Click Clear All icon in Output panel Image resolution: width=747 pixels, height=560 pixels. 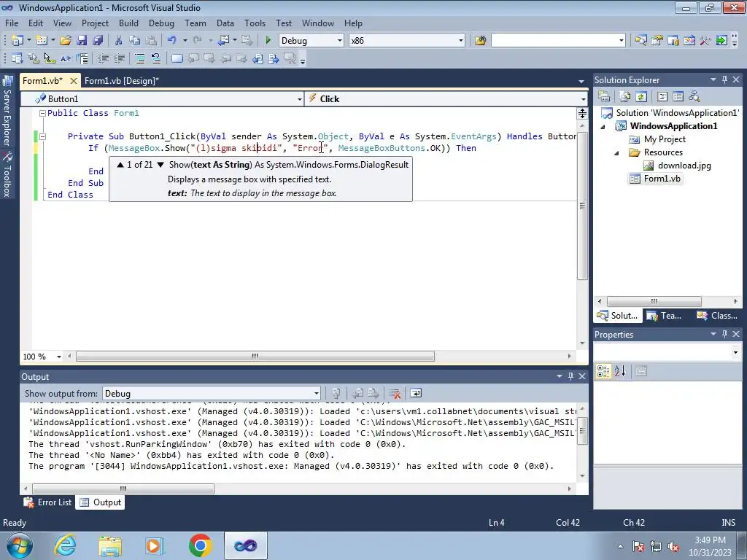click(395, 393)
